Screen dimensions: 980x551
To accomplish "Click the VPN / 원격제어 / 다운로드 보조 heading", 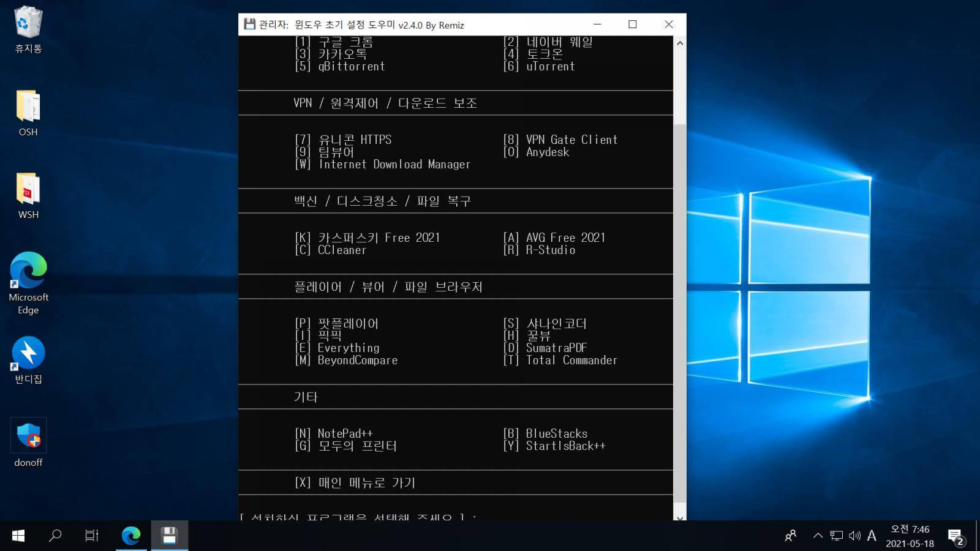I will (385, 103).
